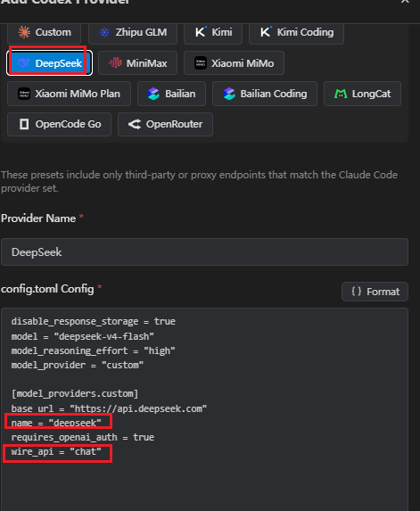
Task: Click the disable_response_storage line in config
Action: pos(94,322)
